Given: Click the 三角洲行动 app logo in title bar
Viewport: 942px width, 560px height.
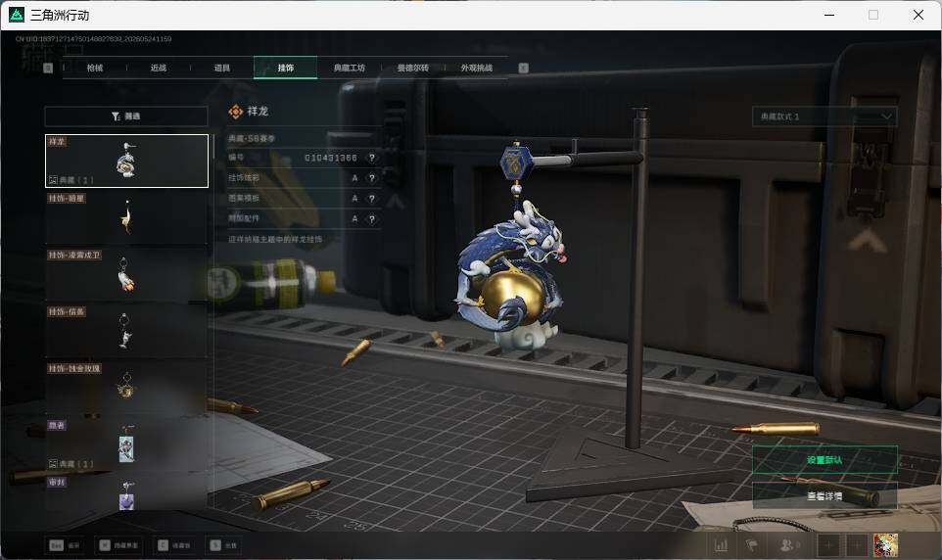Looking at the screenshot, I should pyautogui.click(x=17, y=15).
